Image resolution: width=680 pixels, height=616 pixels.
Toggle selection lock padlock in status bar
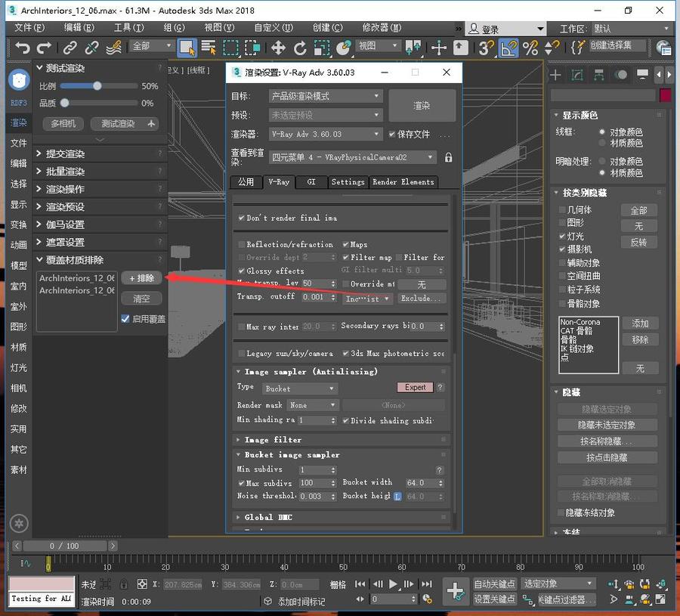124,584
